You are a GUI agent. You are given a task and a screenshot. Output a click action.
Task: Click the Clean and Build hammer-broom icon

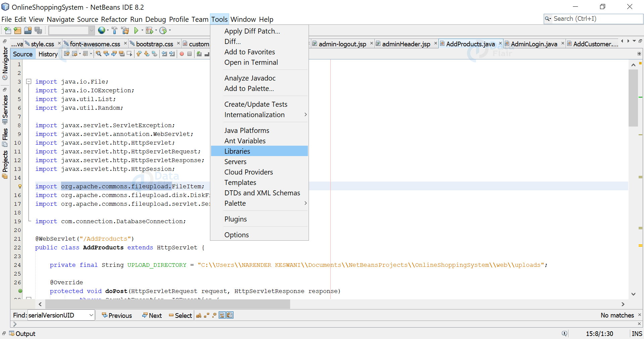(x=125, y=30)
